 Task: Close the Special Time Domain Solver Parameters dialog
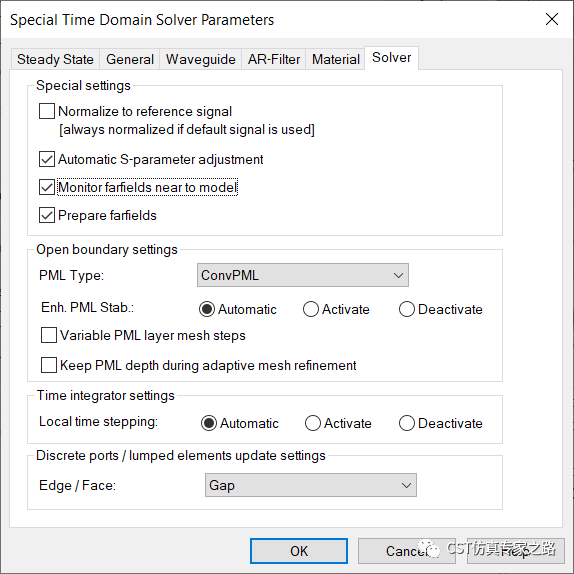(551, 19)
